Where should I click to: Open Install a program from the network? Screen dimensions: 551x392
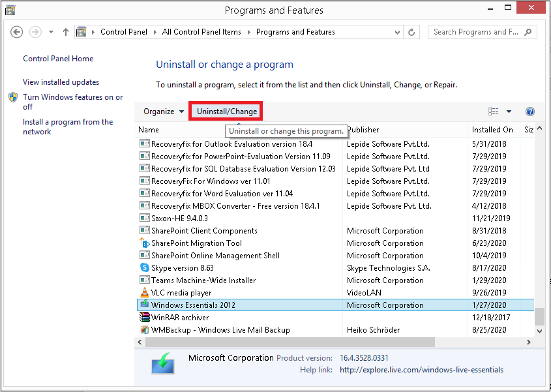click(68, 127)
